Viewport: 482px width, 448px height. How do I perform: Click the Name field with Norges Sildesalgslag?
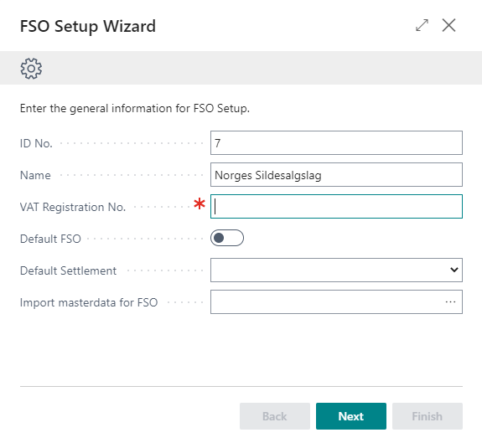coord(336,174)
